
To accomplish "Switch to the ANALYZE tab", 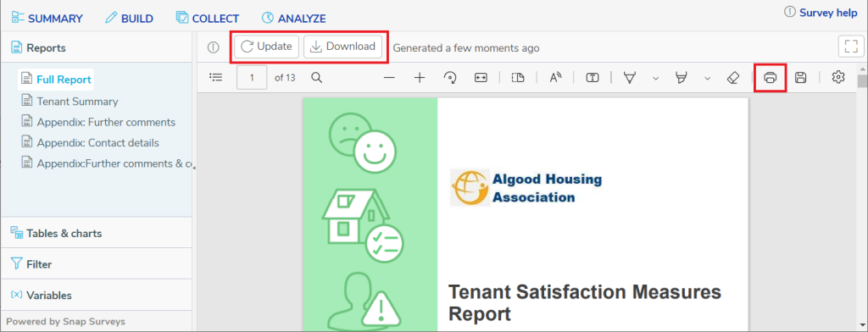I will [x=293, y=19].
